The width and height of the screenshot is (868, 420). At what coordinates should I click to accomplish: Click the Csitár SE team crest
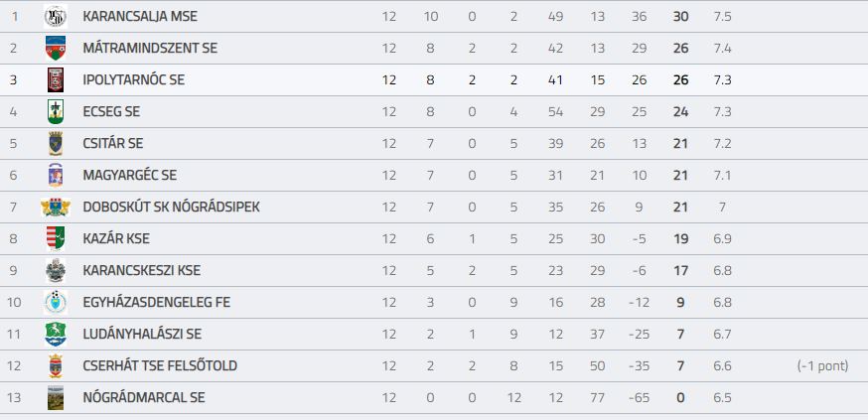click(56, 143)
